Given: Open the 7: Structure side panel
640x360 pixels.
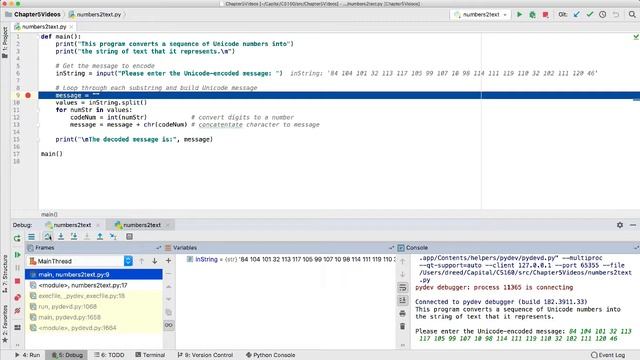Looking at the screenshot, I should click(x=5, y=274).
